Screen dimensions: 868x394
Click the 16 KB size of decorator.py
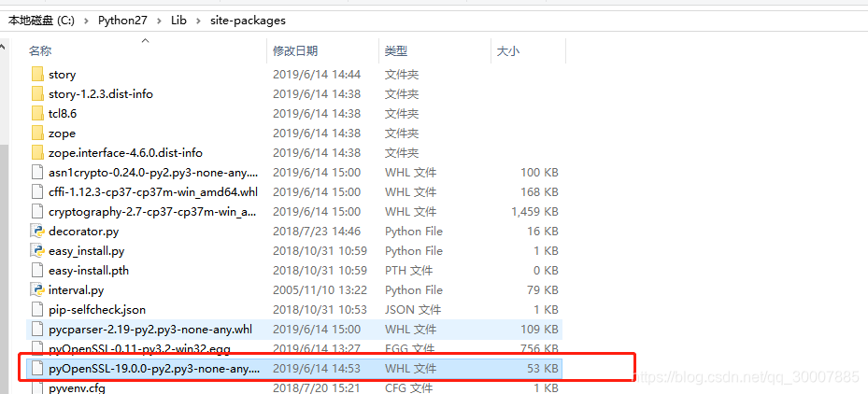[543, 232]
